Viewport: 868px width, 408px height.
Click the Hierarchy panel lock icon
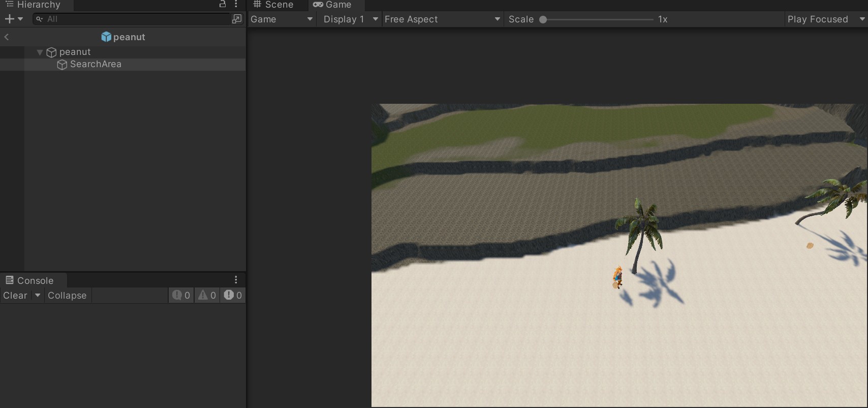coord(222,4)
